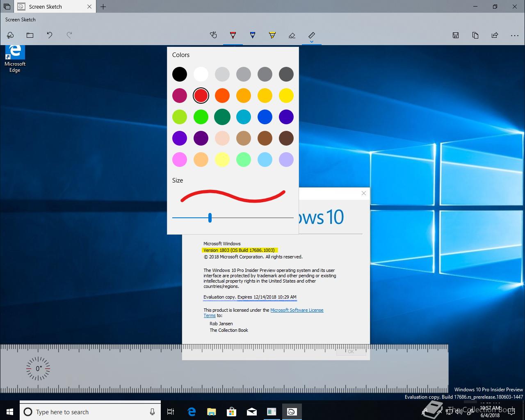The image size is (525, 420).
Task: Click the 'Evaluation copy. Expires 12/14/2018' text
Action: pos(250,297)
